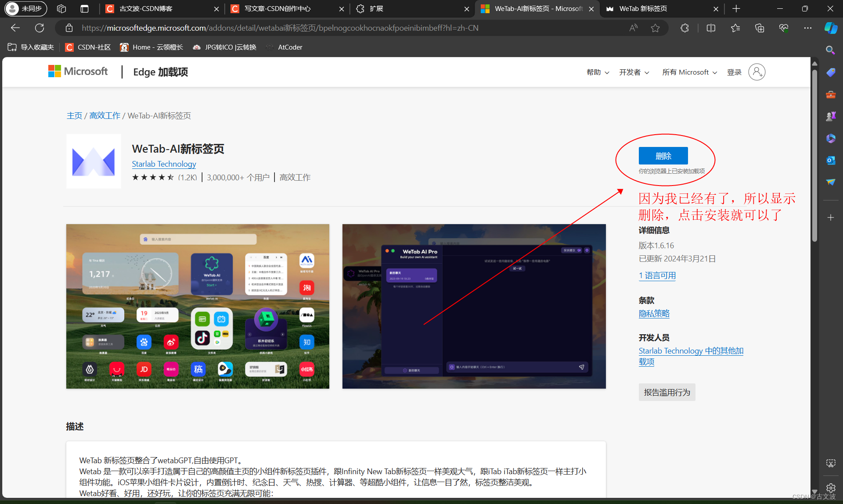
Task: Open Read aloud from the address bar
Action: tap(633, 28)
